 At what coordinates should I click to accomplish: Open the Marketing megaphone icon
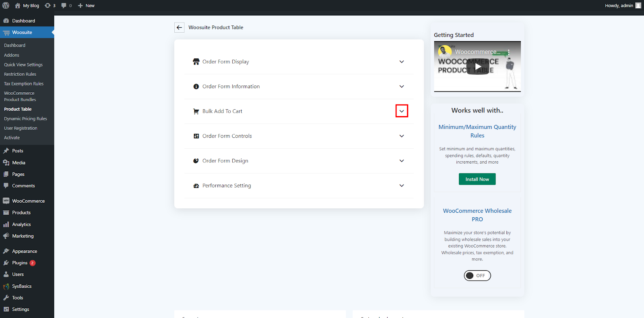pyautogui.click(x=6, y=236)
